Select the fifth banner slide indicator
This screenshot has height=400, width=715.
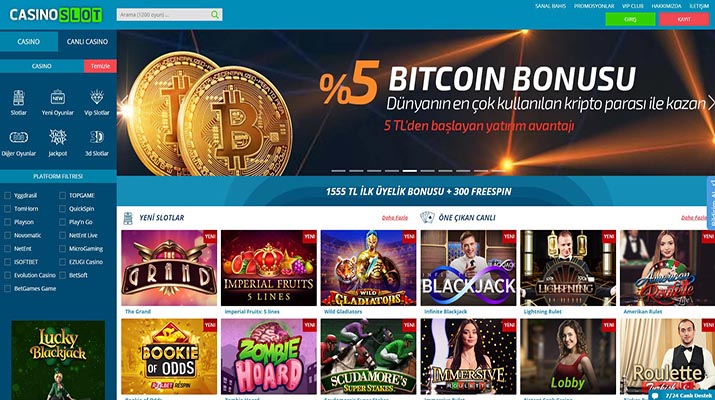(x=409, y=171)
